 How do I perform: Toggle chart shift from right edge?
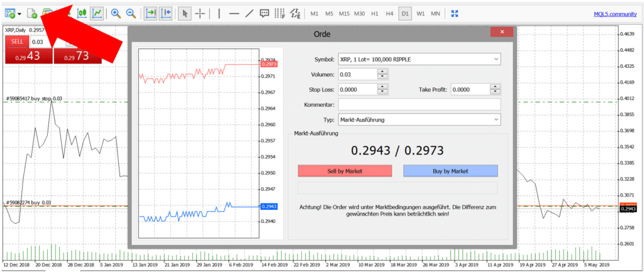pyautogui.click(x=165, y=13)
